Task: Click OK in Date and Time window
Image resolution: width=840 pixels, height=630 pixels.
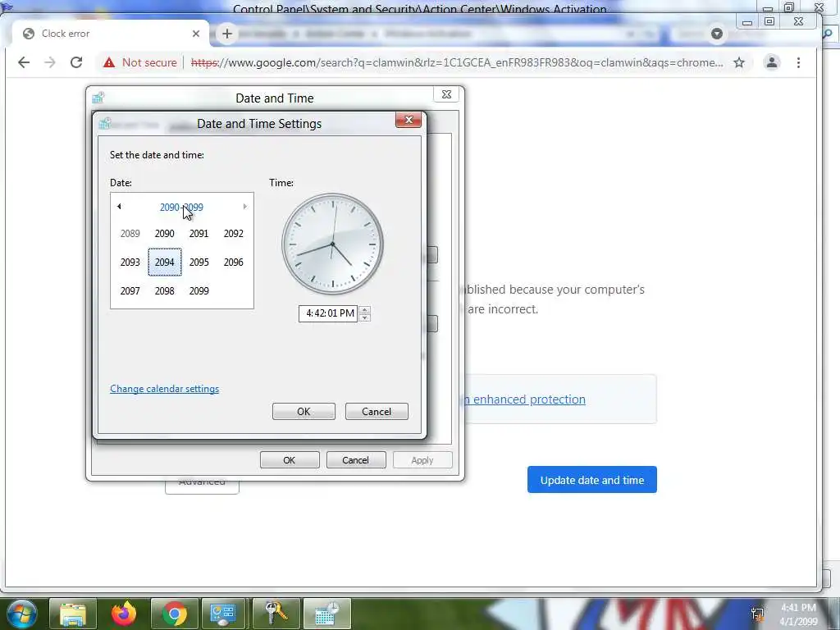Action: 290,460
